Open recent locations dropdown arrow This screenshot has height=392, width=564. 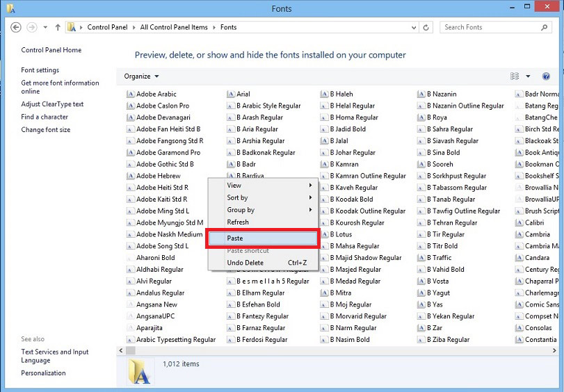(x=45, y=27)
